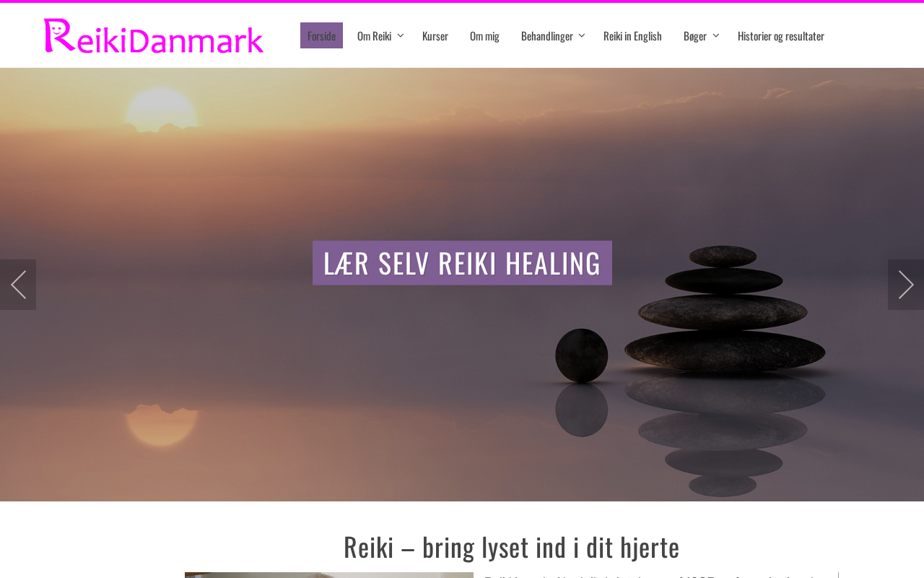
Task: Open the Kurser menu item
Action: (435, 35)
